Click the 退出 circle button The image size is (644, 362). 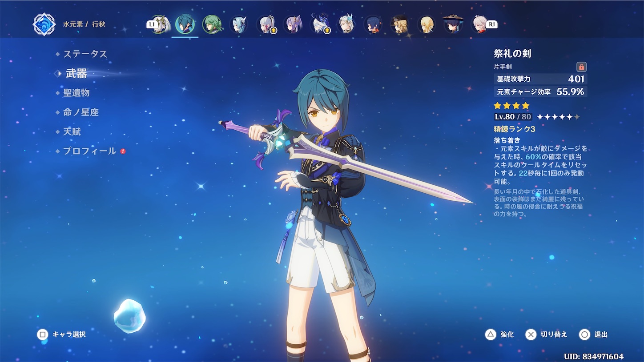coord(594,334)
